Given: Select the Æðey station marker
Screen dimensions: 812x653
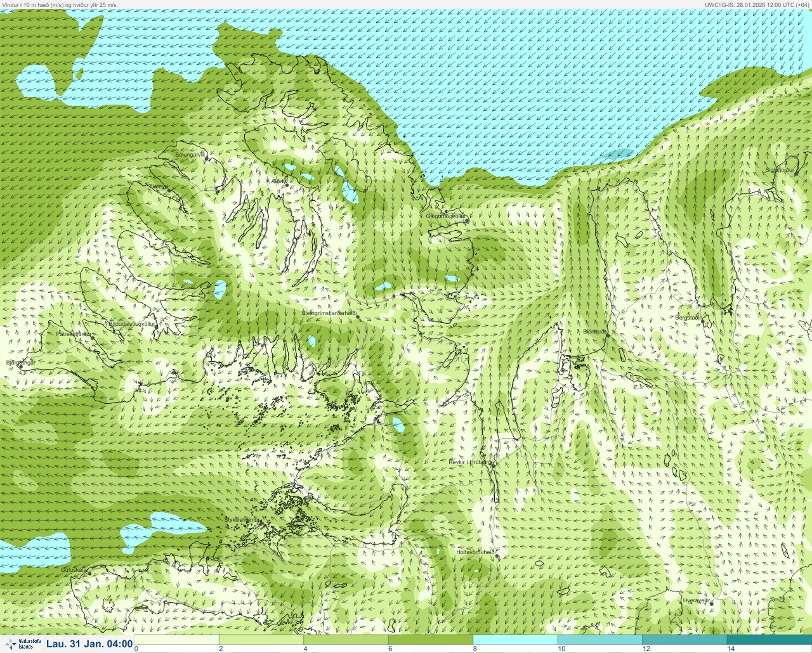Looking at the screenshot, I should tap(287, 185).
